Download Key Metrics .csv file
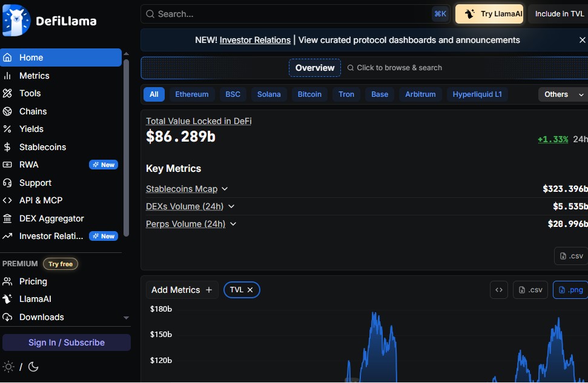This screenshot has height=383, width=588. click(x=571, y=256)
